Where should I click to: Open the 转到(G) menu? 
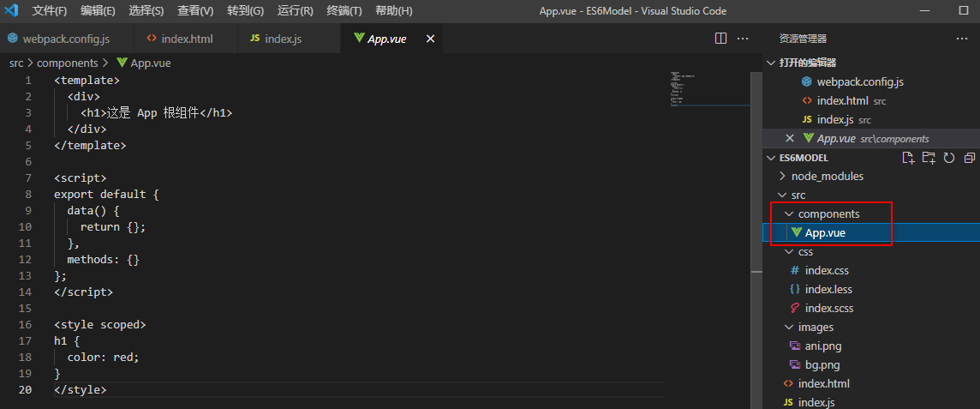pyautogui.click(x=245, y=11)
